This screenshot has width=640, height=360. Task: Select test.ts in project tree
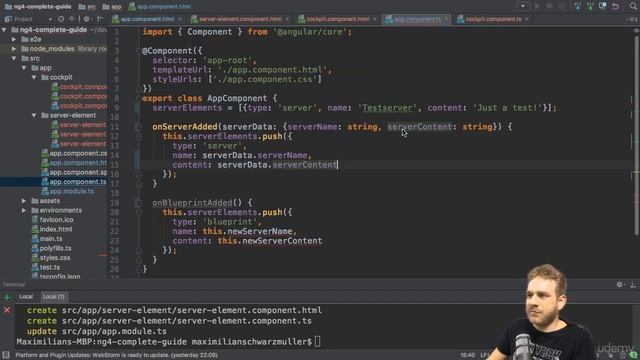coord(46,267)
